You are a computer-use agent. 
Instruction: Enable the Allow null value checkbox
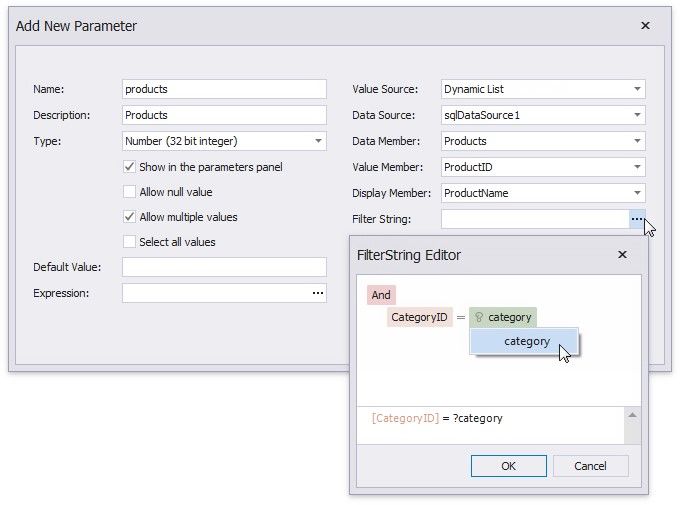pyautogui.click(x=129, y=192)
